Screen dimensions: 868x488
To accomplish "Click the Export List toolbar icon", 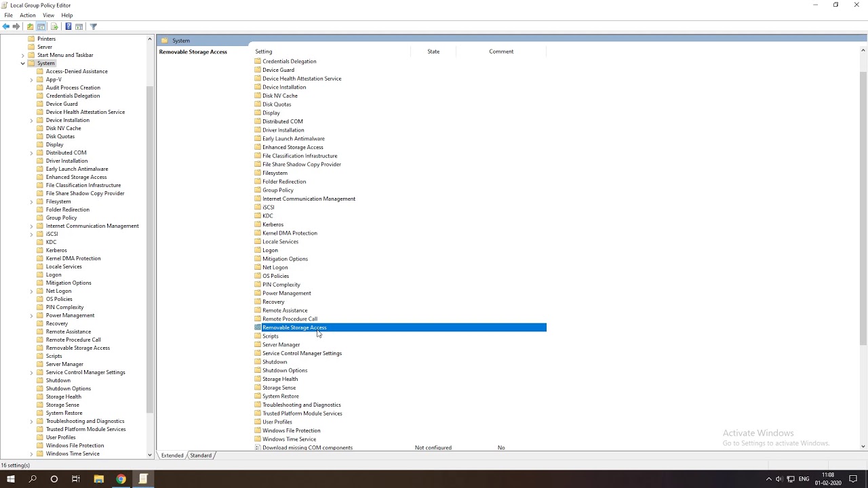I will pos(54,26).
